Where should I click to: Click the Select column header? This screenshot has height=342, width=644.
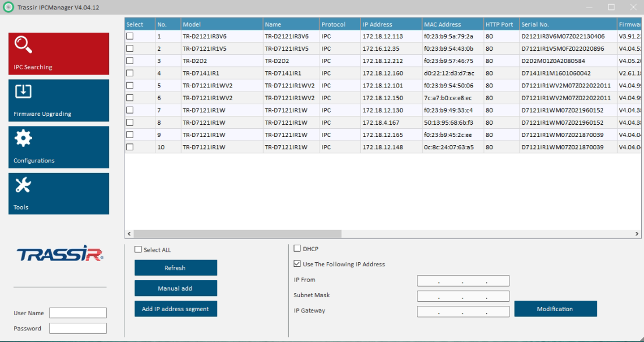point(140,24)
